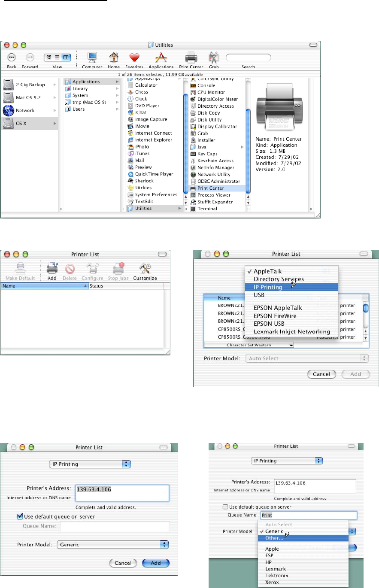Expand the Utilities folder arrow
The width and height of the screenshot is (379, 588).
point(180,209)
